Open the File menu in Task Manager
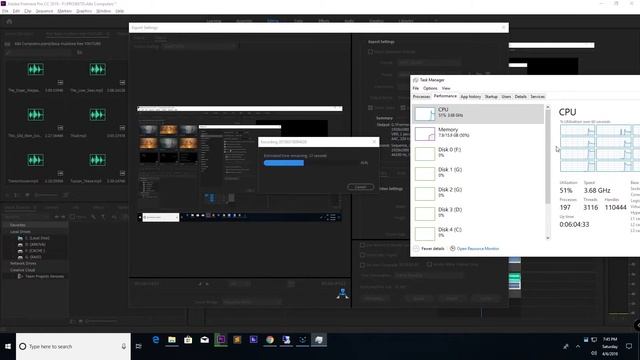This screenshot has height=360, width=640. click(x=416, y=88)
